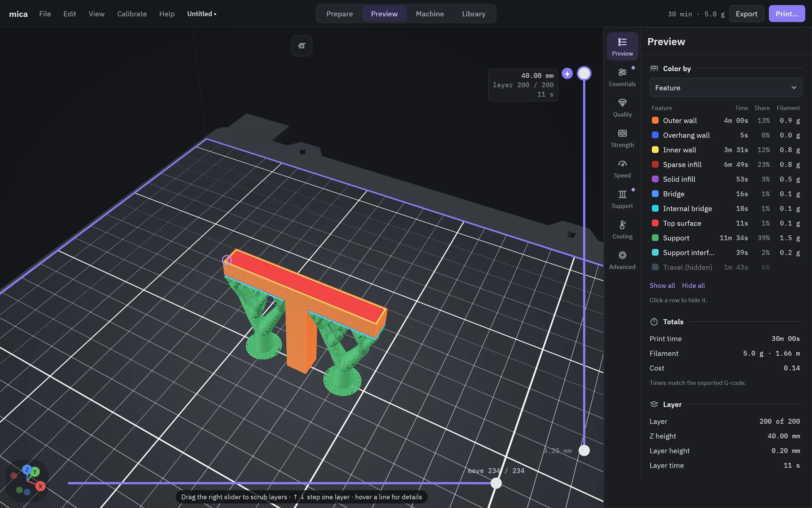Click the Inner wall yellow color swatch
812x508 pixels.
(655, 150)
